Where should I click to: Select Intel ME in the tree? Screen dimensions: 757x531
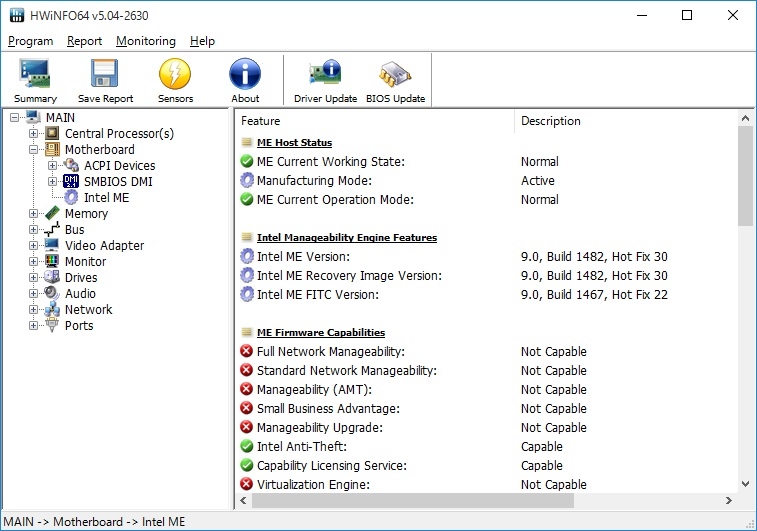pyautogui.click(x=106, y=198)
